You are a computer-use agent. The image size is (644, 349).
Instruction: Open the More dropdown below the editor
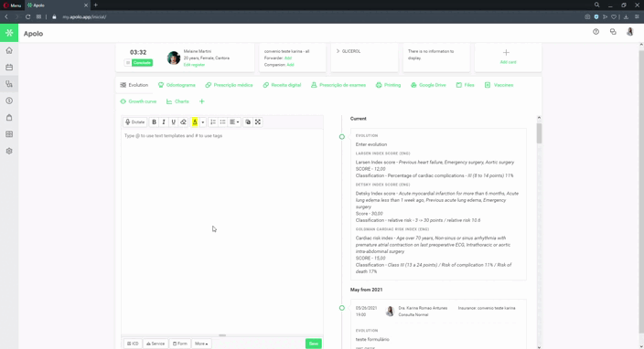point(201,344)
